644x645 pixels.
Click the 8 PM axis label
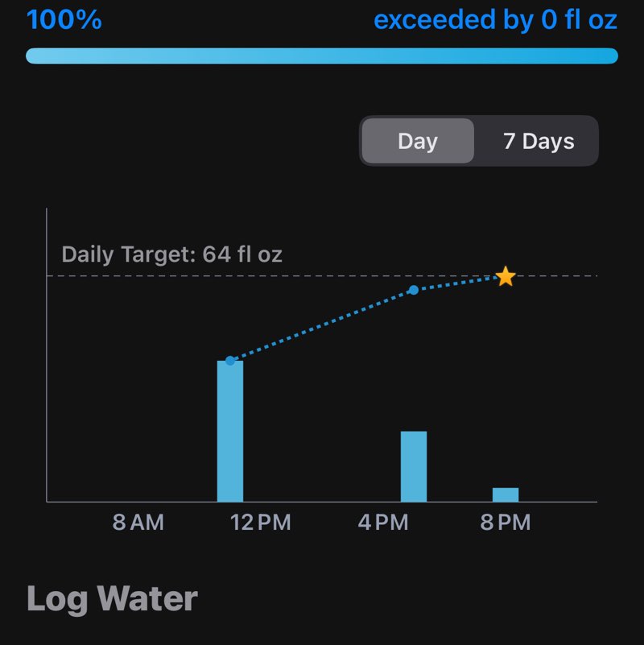[506, 523]
